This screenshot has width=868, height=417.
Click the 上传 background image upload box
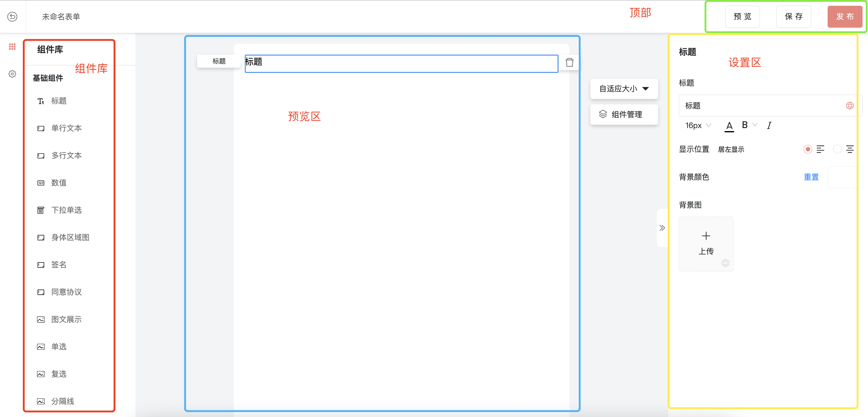[x=706, y=244]
